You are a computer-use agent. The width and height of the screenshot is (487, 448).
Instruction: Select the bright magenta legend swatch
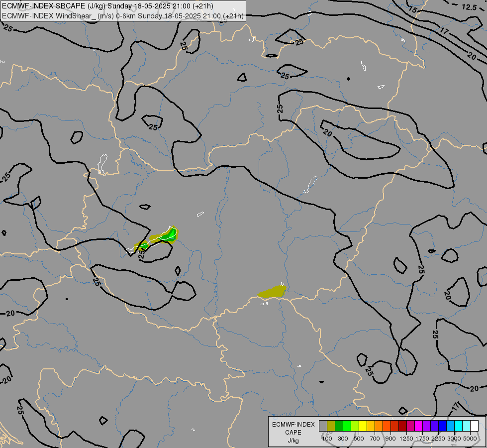coord(419,426)
